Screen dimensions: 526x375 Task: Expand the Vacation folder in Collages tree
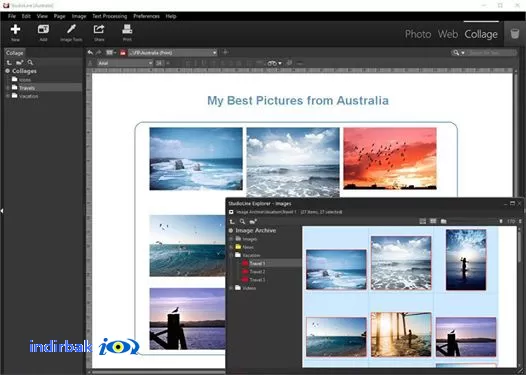point(8,96)
